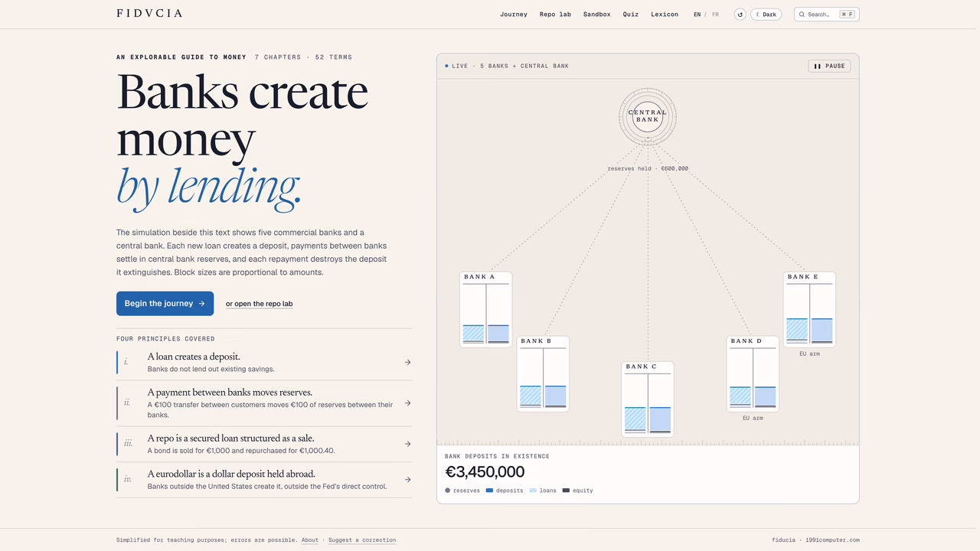Open the Journey menu item

pos(514,15)
